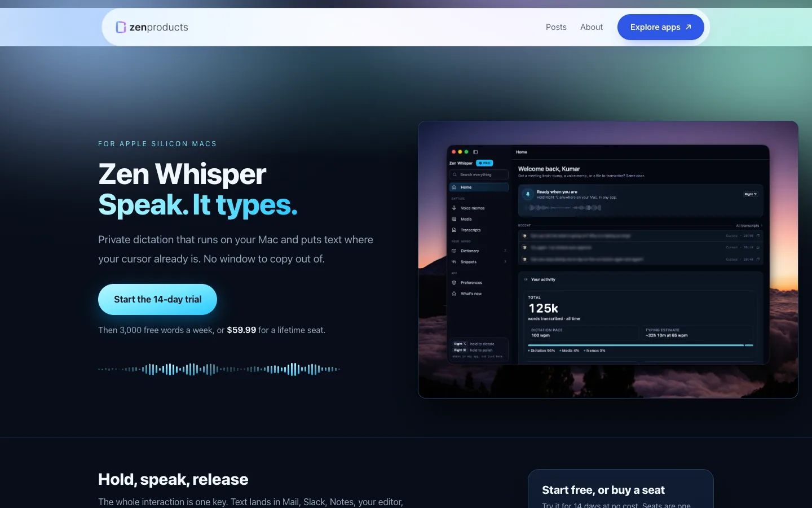Select Home in the app sidebar
Image resolution: width=812 pixels, height=508 pixels.
pos(479,187)
